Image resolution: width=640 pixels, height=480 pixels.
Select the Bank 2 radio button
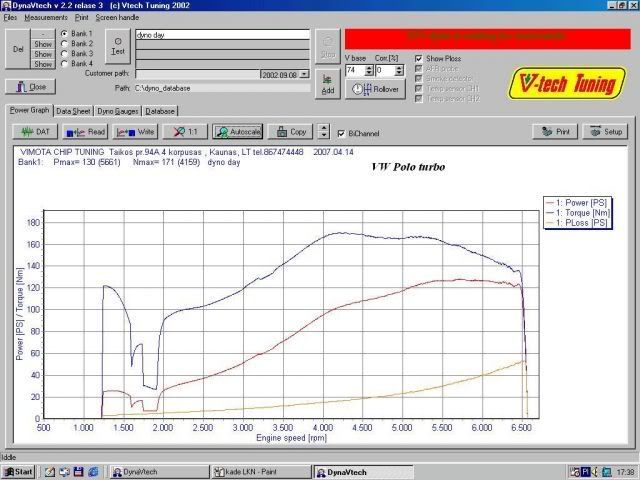[x=65, y=44]
